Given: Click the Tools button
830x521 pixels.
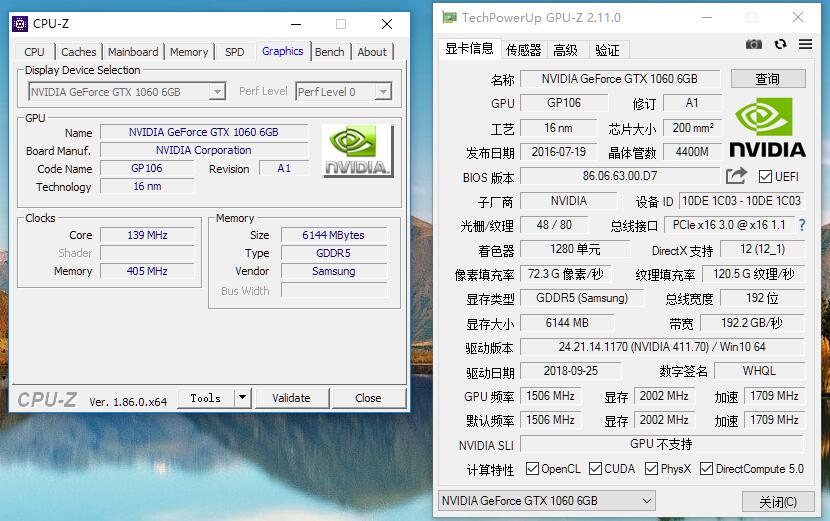Looking at the screenshot, I should pos(205,398).
